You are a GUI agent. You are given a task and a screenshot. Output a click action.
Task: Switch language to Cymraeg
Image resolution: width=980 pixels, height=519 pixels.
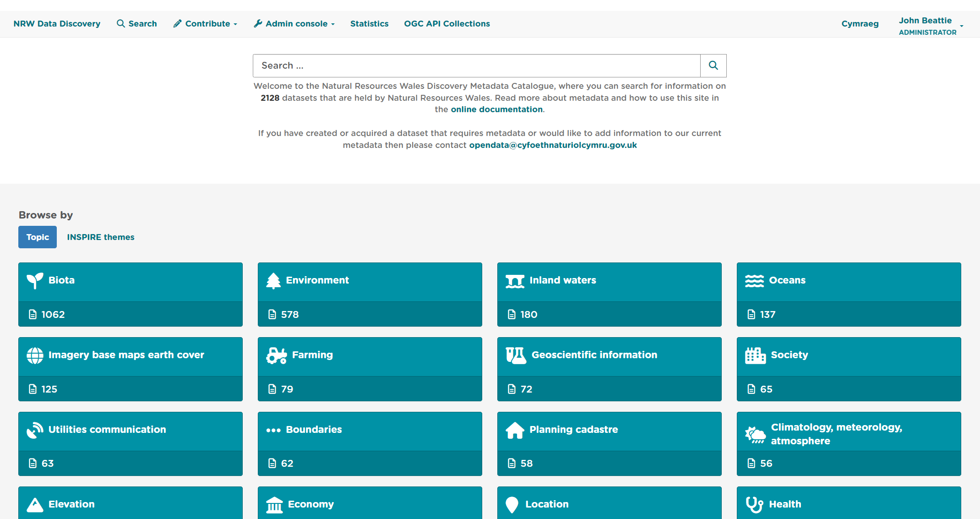pyautogui.click(x=860, y=24)
